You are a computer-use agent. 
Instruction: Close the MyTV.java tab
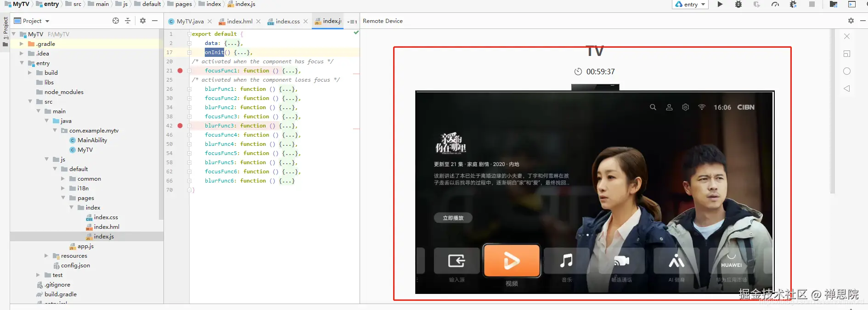(x=209, y=21)
